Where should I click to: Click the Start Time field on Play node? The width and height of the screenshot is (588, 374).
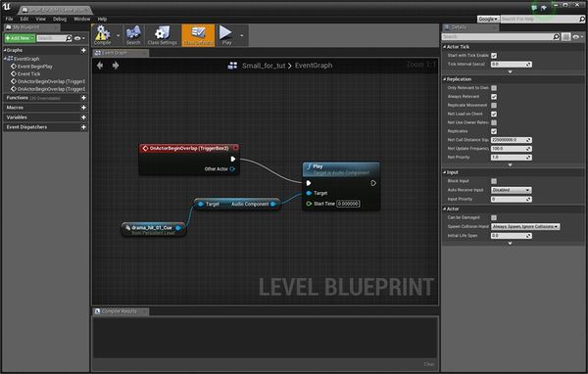coord(348,204)
